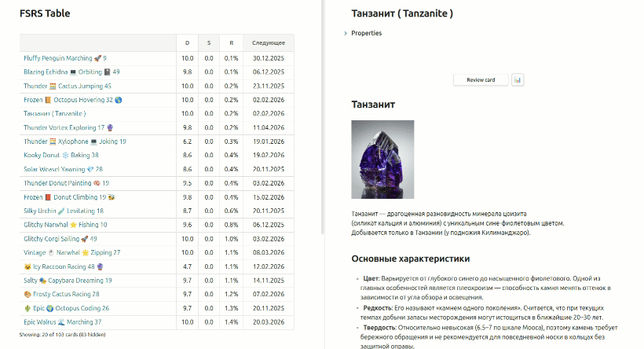
Task: Click the Основные характеристики heading
Action: click(x=410, y=259)
